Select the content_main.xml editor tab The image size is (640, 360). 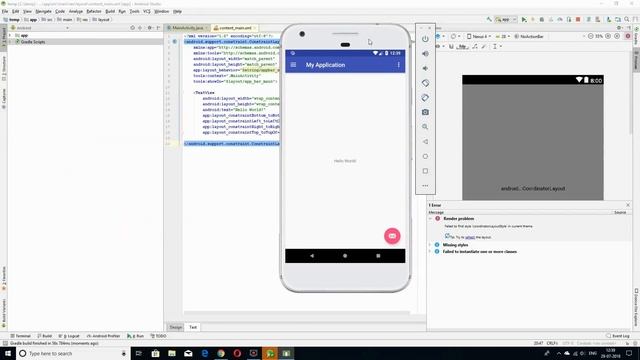(235, 28)
